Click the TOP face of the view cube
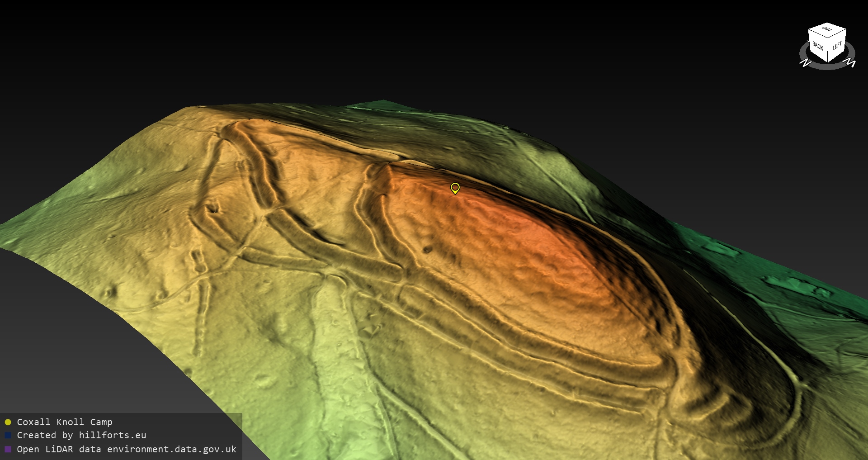Viewport: 868px width, 460px height. (827, 30)
